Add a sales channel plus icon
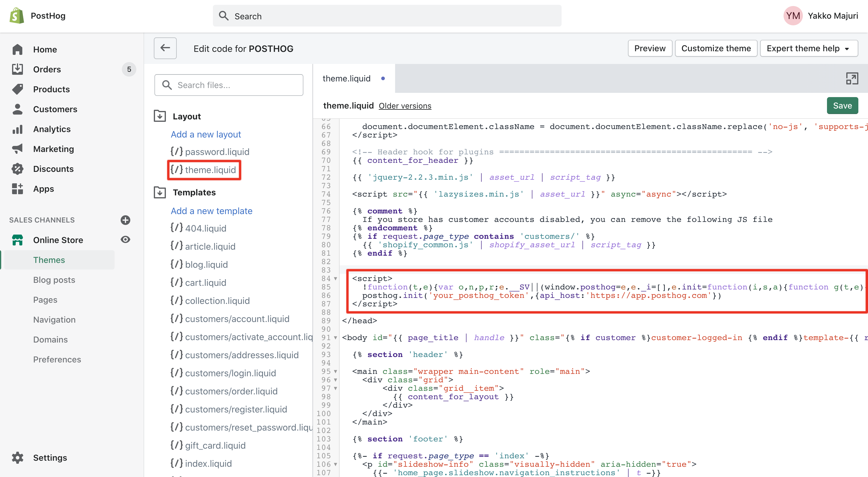 [x=125, y=220]
